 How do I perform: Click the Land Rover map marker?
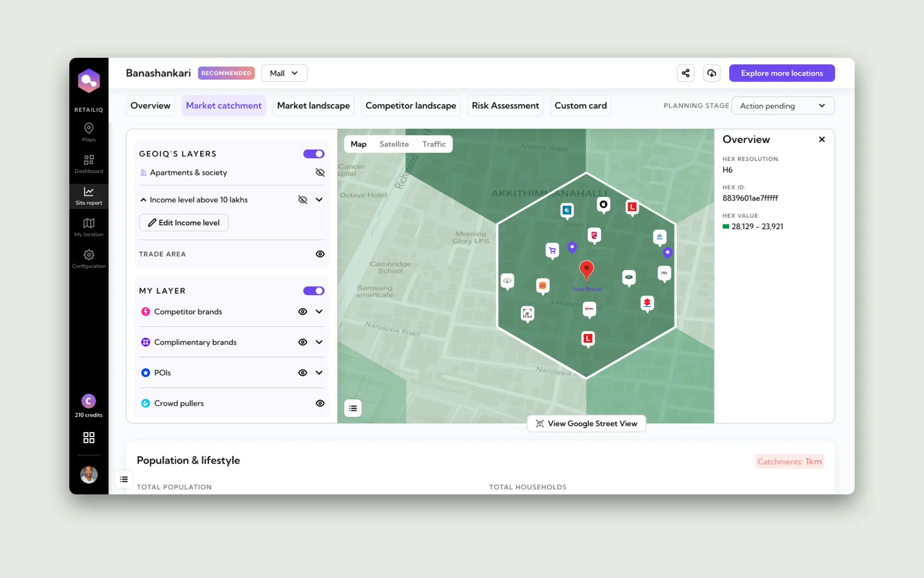pyautogui.click(x=629, y=278)
